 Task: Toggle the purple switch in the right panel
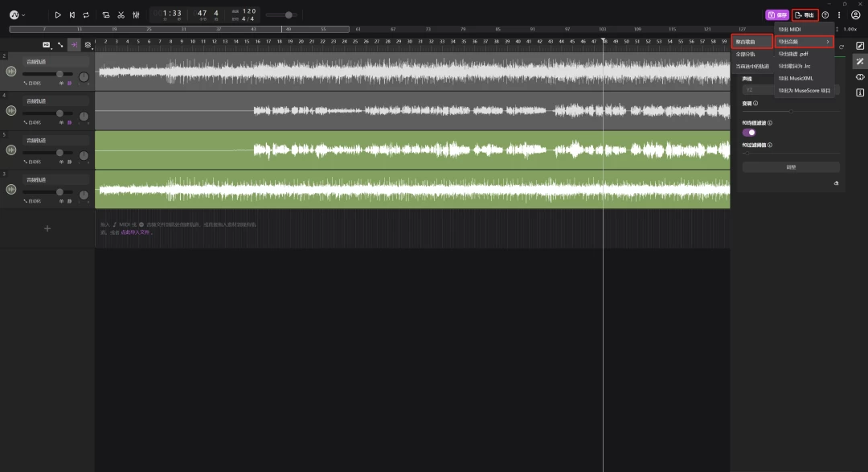tap(749, 133)
